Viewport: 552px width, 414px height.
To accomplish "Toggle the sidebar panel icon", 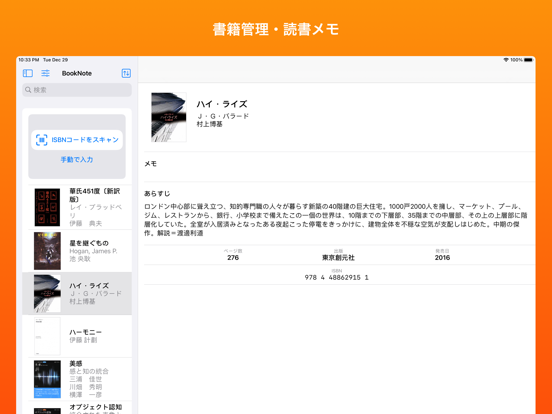I will (28, 73).
